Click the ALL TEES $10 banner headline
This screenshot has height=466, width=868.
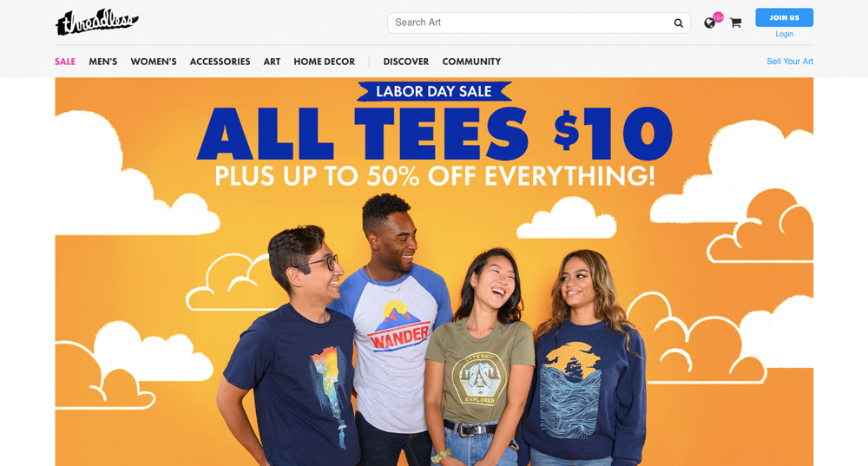[x=435, y=134]
